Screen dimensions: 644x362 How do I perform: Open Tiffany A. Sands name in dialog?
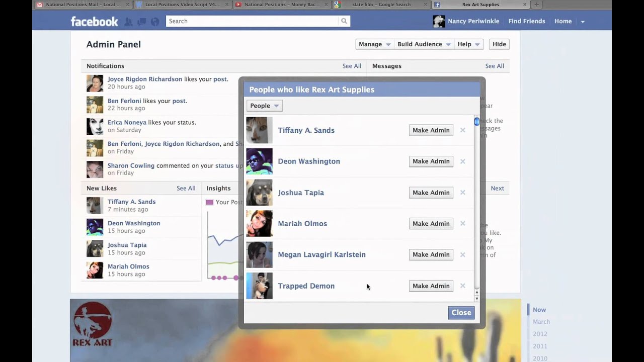point(306,130)
